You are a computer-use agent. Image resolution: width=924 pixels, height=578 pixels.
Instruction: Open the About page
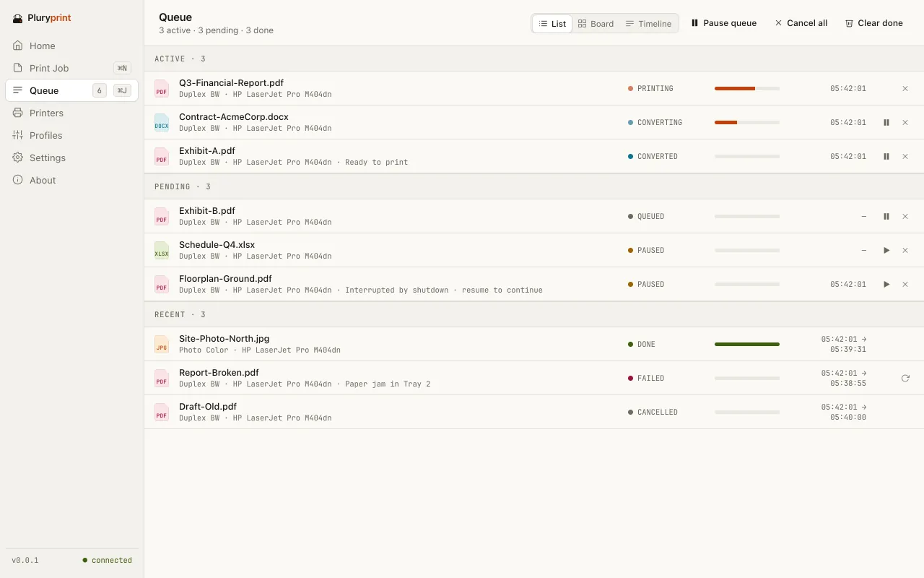(72, 180)
